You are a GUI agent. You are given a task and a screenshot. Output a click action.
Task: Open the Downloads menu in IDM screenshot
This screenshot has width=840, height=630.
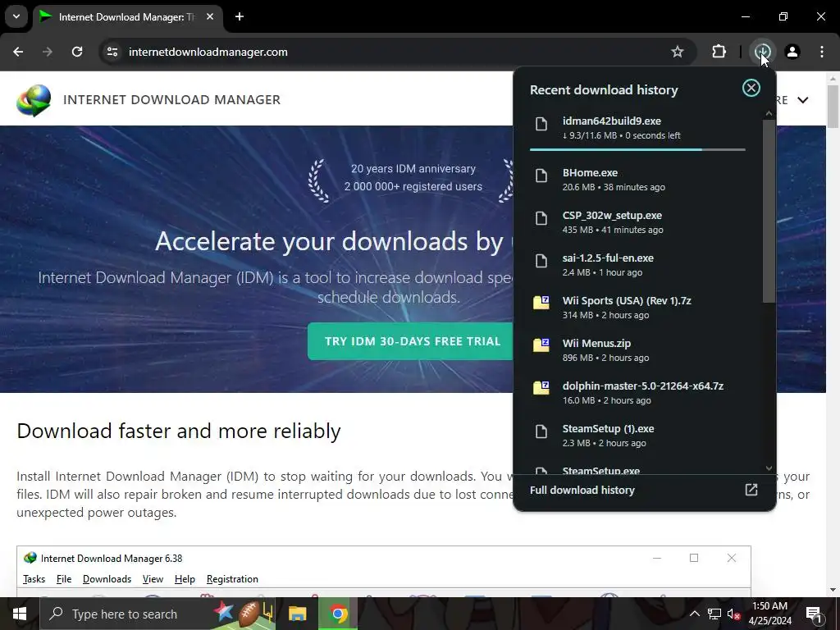tap(107, 579)
